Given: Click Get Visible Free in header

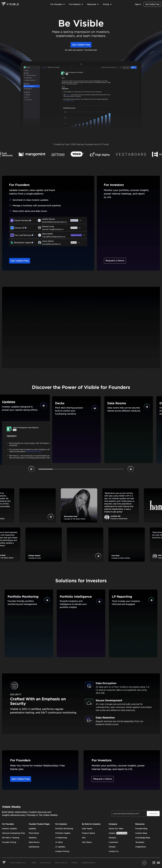Looking at the screenshot, I should (152, 4).
